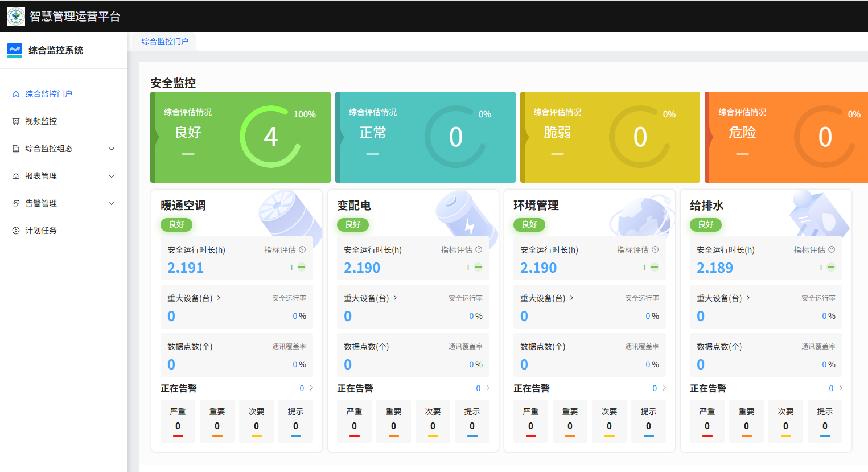Open the yellow 脆弱 assessment card
Screen dimensions: 868x472
(610, 137)
